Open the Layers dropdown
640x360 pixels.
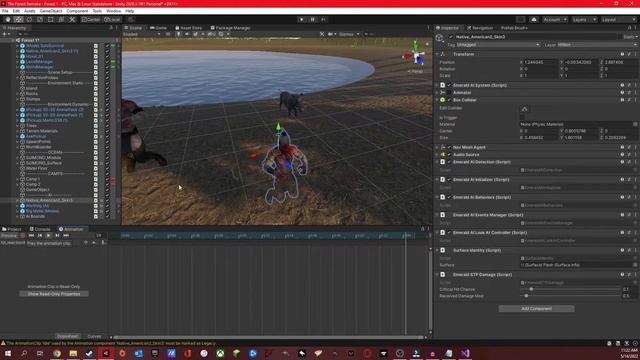click(584, 19)
